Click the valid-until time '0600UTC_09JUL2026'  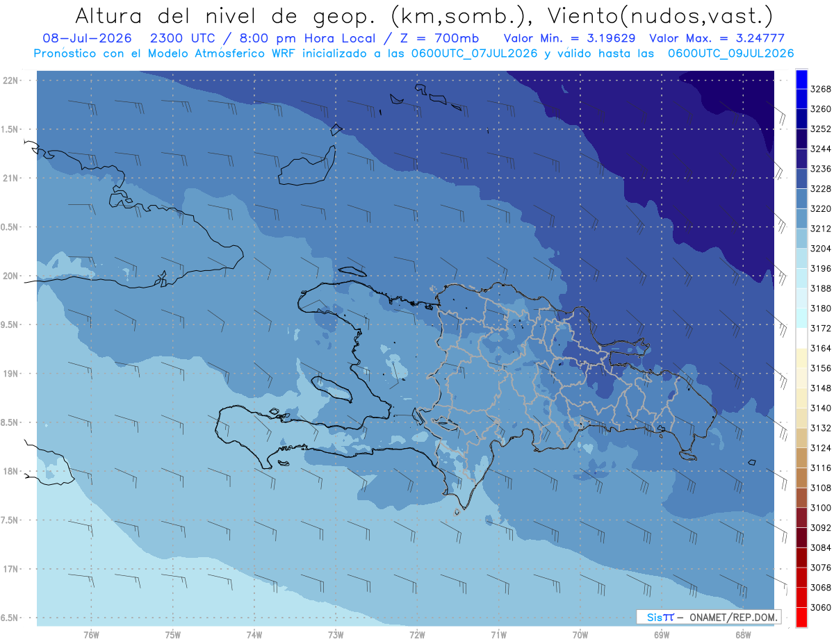tap(730, 53)
